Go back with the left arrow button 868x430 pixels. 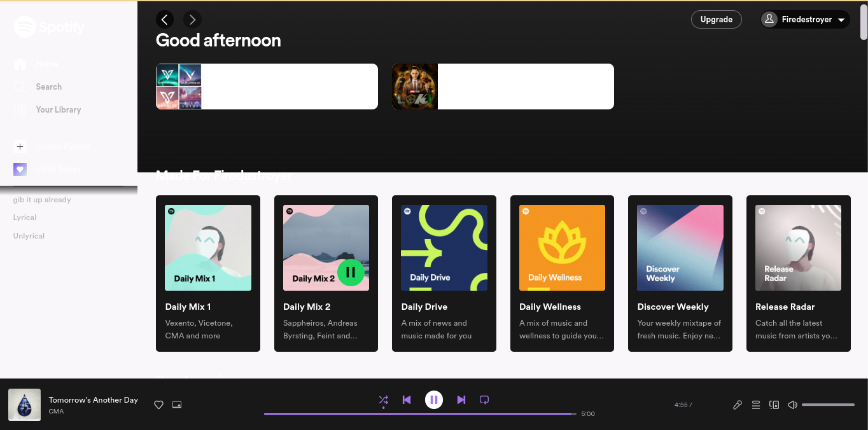pos(165,20)
